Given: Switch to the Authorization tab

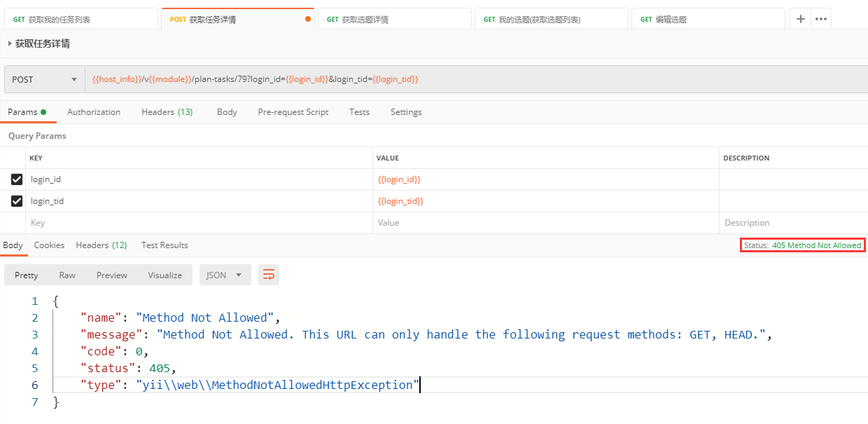Looking at the screenshot, I should coord(94,112).
